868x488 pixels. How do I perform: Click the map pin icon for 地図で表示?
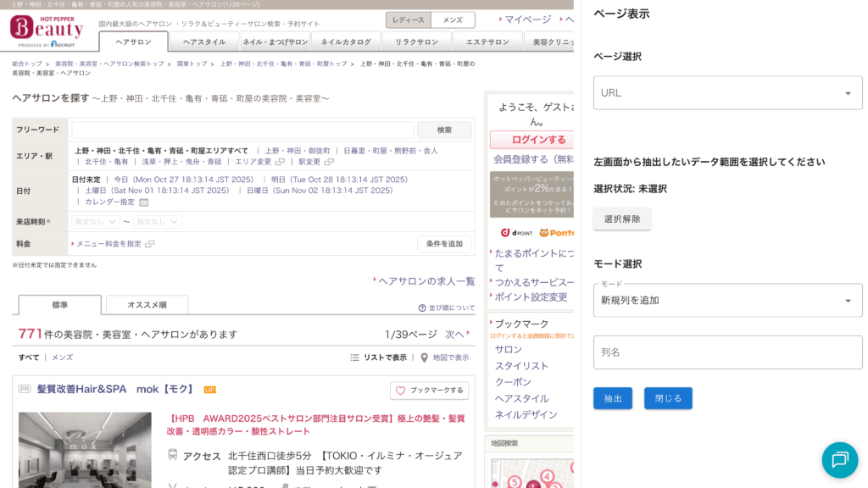point(425,358)
